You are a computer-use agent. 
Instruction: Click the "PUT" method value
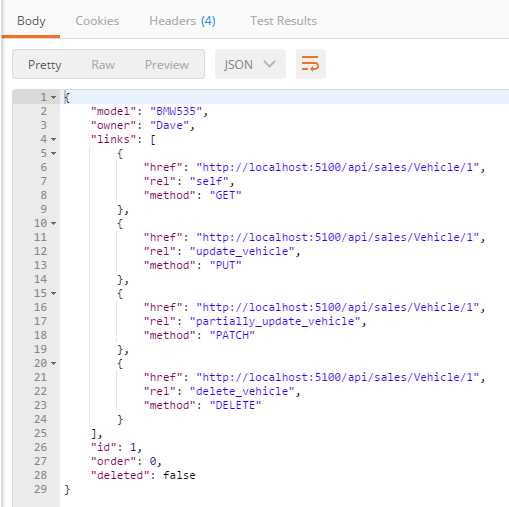225,265
